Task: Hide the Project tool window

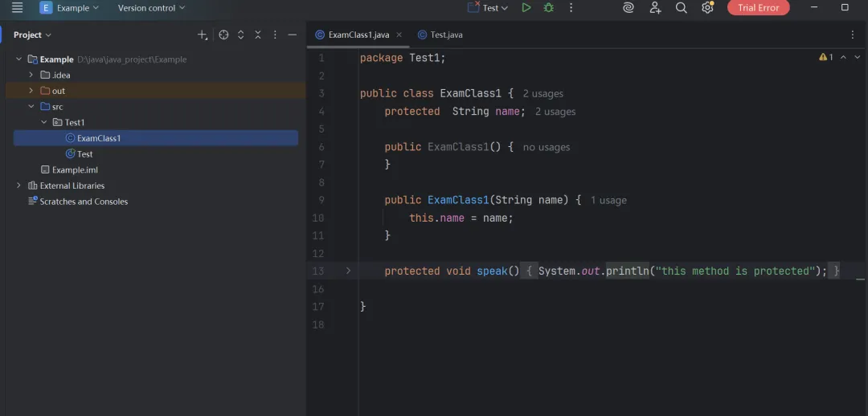Action: coord(293,35)
